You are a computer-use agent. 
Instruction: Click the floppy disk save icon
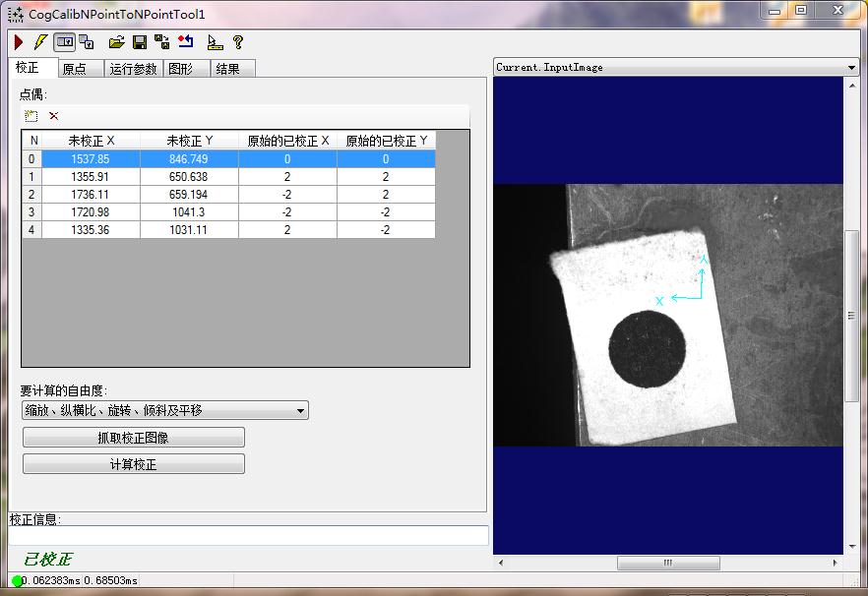click(139, 42)
